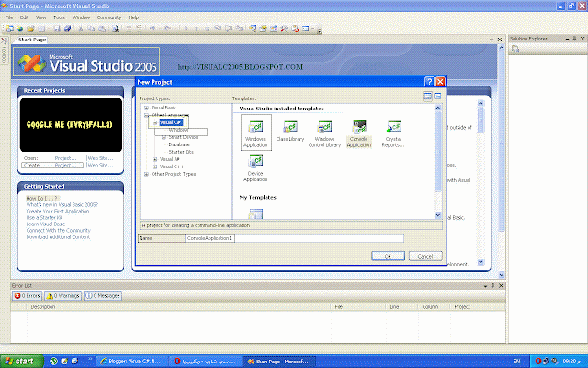The image size is (588, 368).
Task: Click the Start Debugging play icon
Action: click(186, 29)
